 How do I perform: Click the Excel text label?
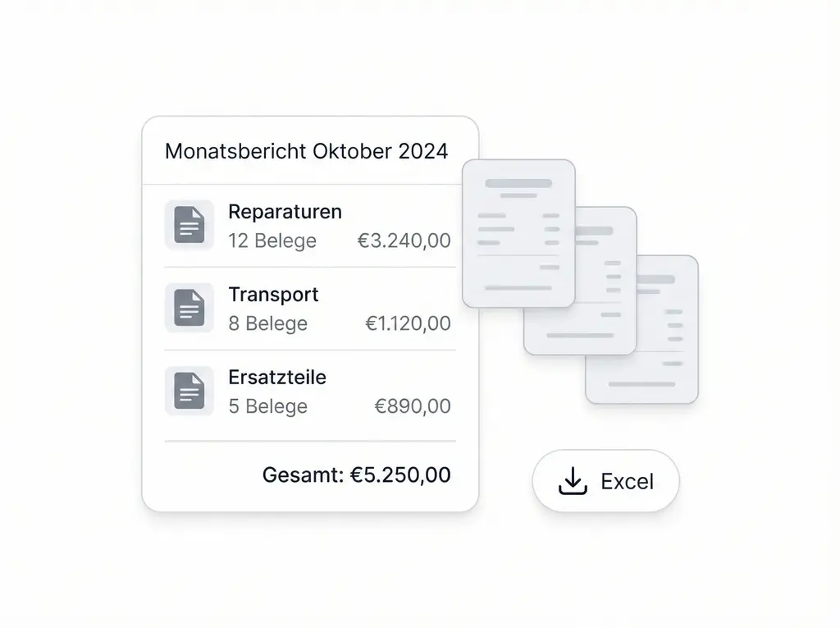627,482
